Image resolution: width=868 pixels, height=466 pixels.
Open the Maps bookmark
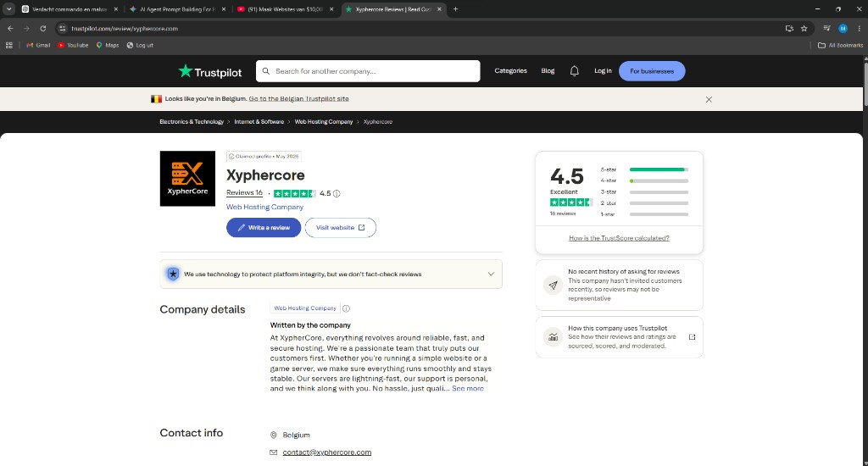pyautogui.click(x=108, y=46)
